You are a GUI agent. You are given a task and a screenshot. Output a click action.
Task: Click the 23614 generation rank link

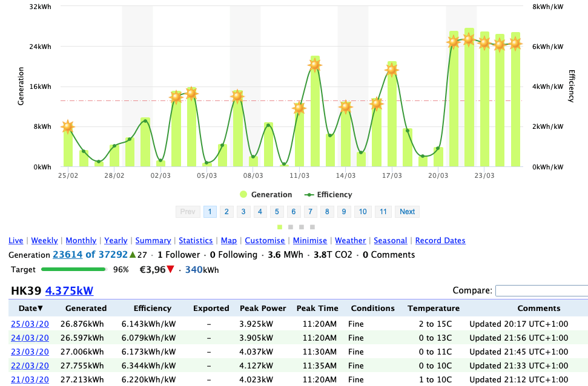point(67,255)
